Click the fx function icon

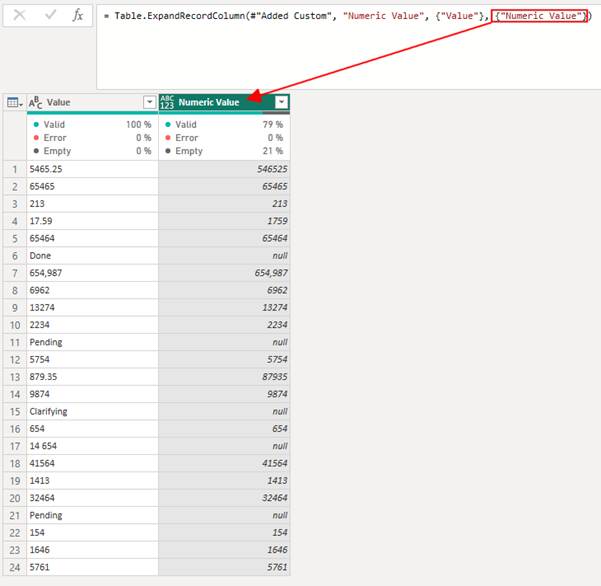click(x=78, y=16)
